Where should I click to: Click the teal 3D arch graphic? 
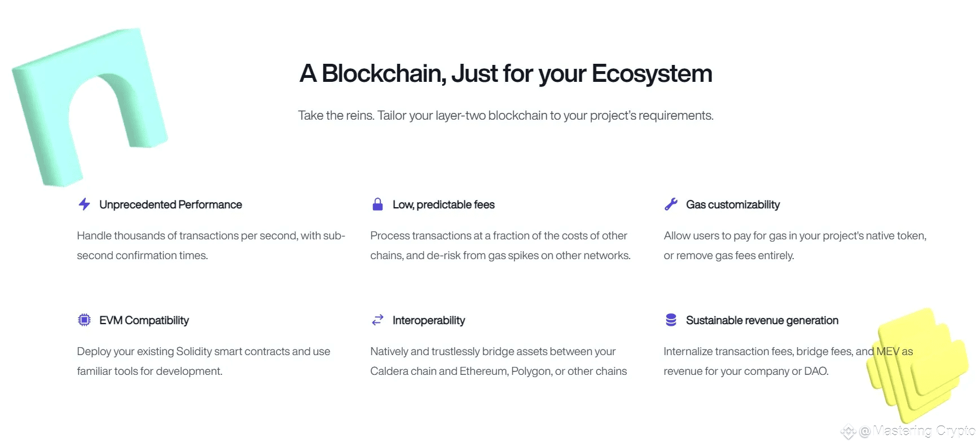[89, 106]
